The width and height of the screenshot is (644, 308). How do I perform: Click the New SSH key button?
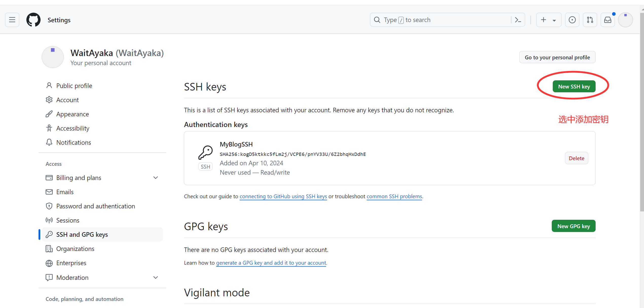pyautogui.click(x=574, y=86)
